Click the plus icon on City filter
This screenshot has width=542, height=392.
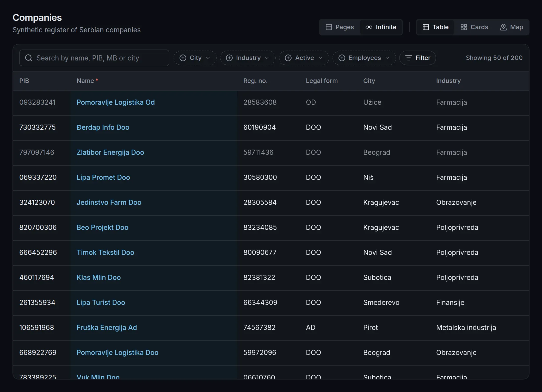(x=183, y=58)
